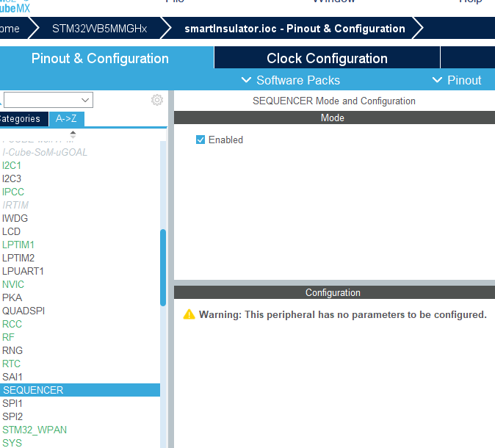
Task: Select RNG peripheral
Action: click(x=12, y=351)
